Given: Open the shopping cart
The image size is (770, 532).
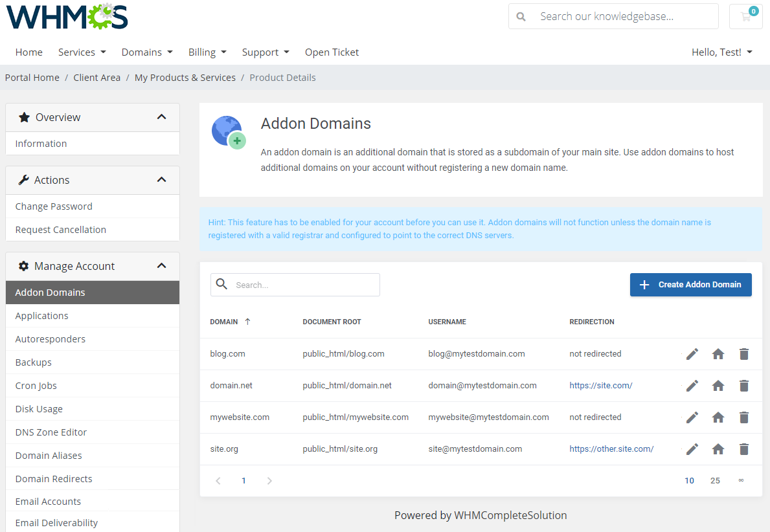Looking at the screenshot, I should [x=745, y=16].
